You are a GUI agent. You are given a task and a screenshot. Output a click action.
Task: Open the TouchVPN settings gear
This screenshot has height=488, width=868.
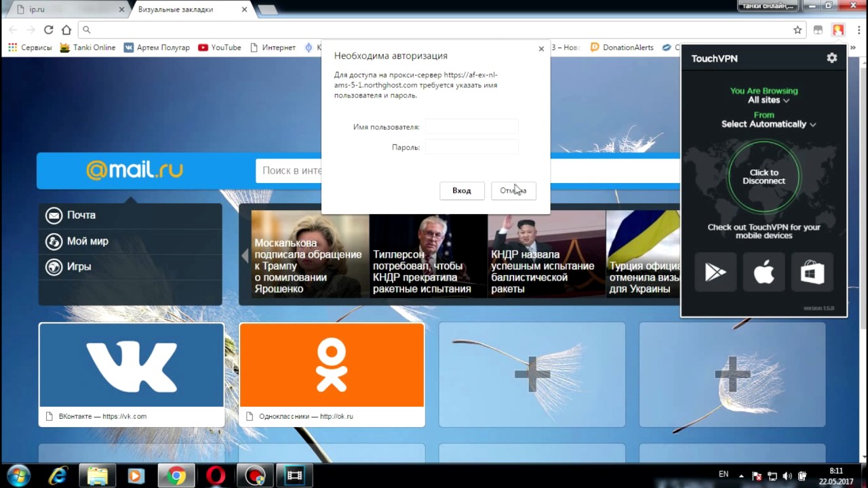832,58
